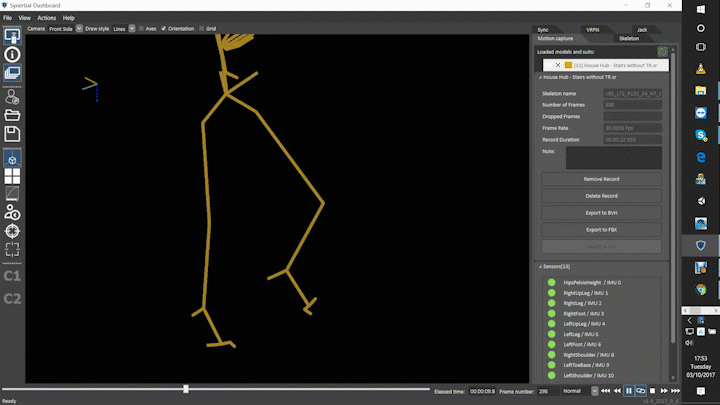This screenshot has width=720, height=405.
Task: Click the floppy disk save icon
Action: [x=12, y=134]
